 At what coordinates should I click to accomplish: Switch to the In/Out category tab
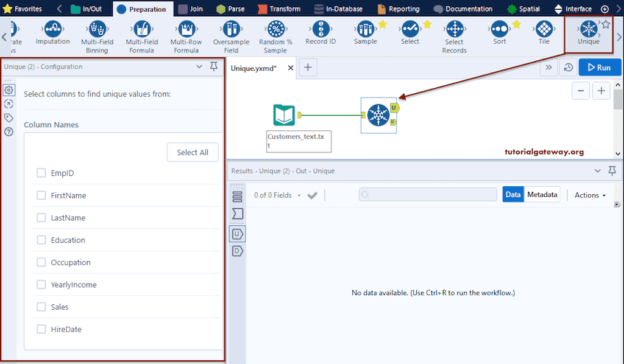coord(87,9)
